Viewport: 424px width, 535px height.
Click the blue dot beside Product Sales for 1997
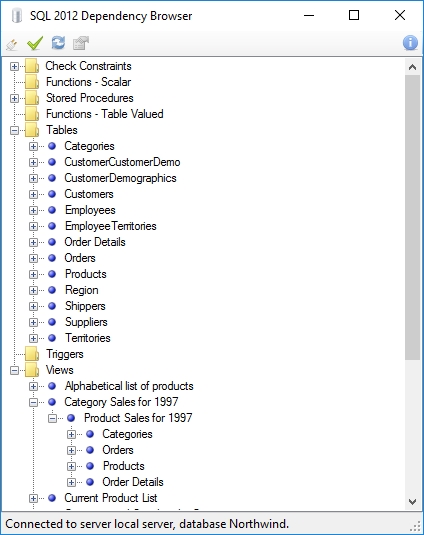point(71,418)
